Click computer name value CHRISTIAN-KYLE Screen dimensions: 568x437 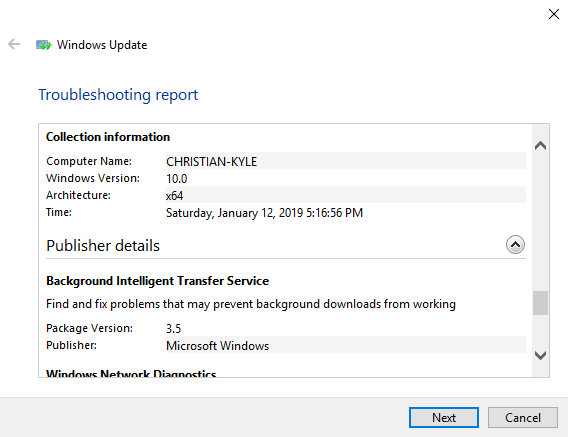pyautogui.click(x=212, y=162)
